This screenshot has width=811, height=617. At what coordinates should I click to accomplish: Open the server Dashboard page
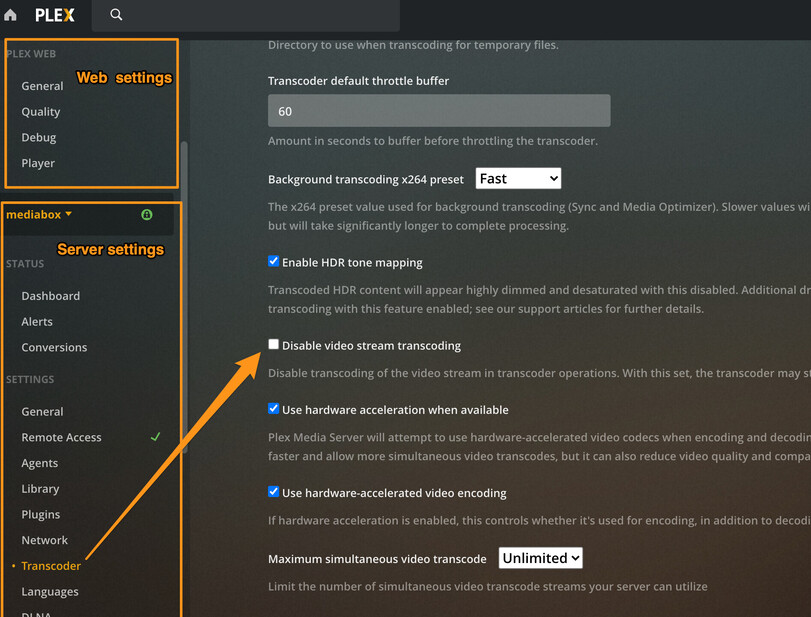tap(51, 296)
